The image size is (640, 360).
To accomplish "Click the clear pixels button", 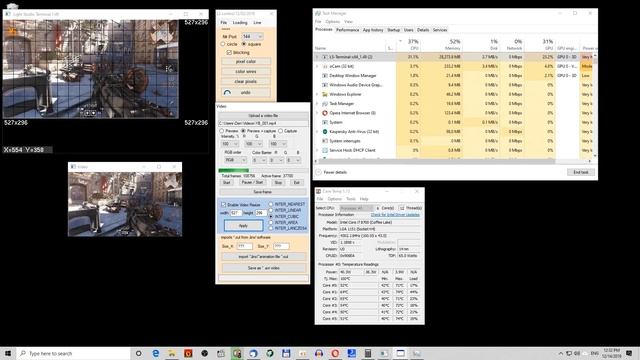I will (246, 82).
